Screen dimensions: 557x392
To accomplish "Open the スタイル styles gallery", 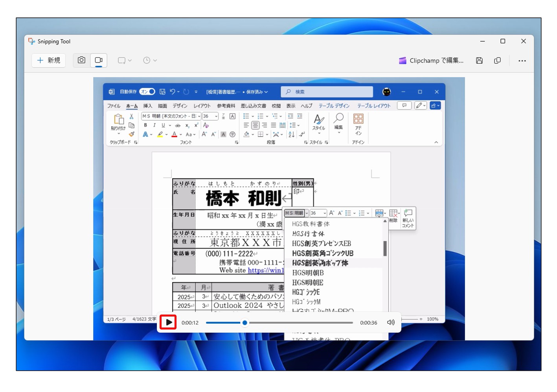I will [x=319, y=124].
